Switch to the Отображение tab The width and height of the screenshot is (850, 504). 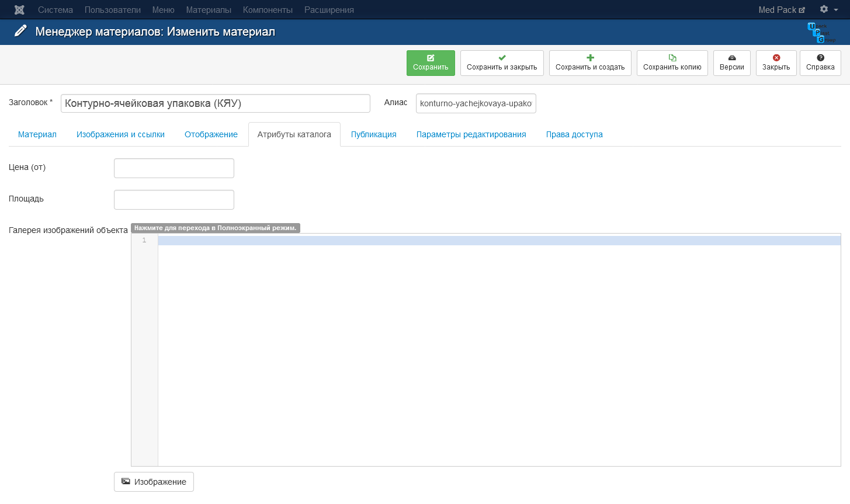(211, 134)
